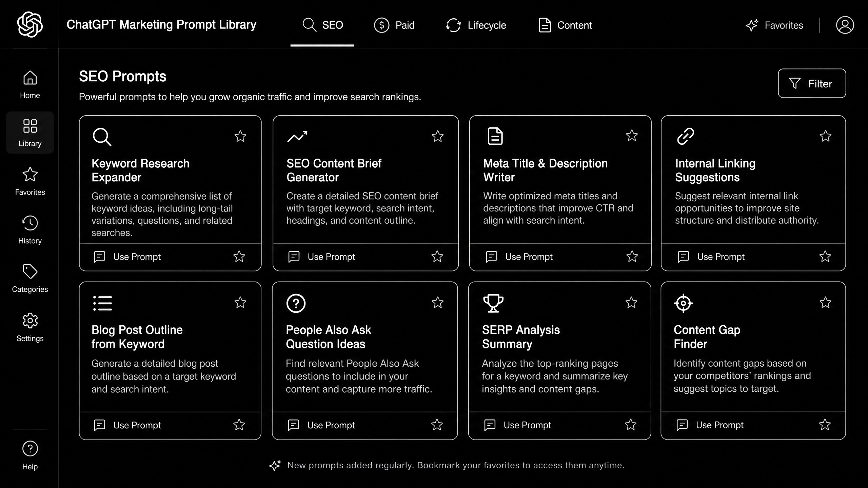Open the Filter button
This screenshot has height=488, width=868.
tap(812, 83)
